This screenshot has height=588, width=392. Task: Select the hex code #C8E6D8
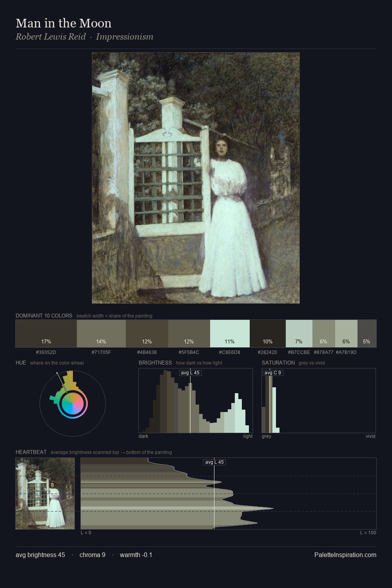click(x=230, y=352)
